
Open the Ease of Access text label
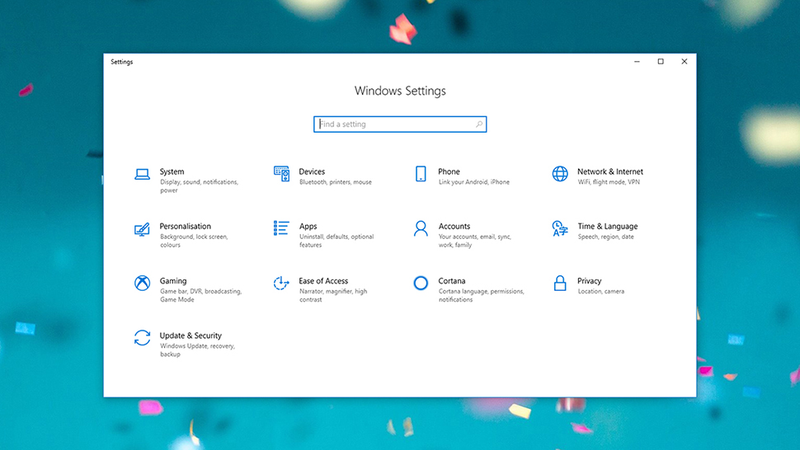pyautogui.click(x=323, y=281)
